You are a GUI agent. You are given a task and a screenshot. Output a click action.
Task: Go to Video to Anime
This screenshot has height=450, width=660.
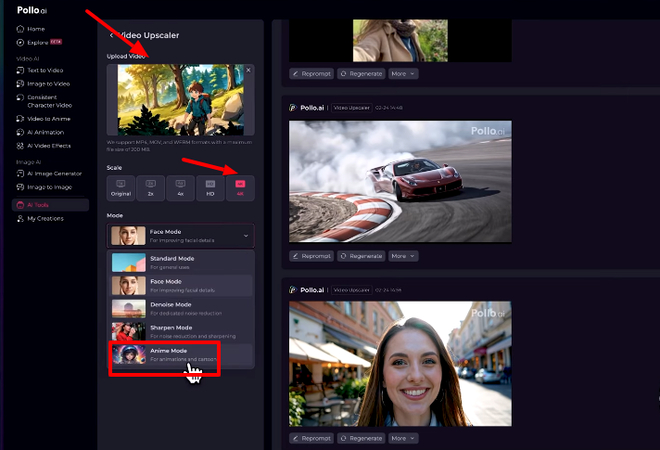[x=49, y=118]
